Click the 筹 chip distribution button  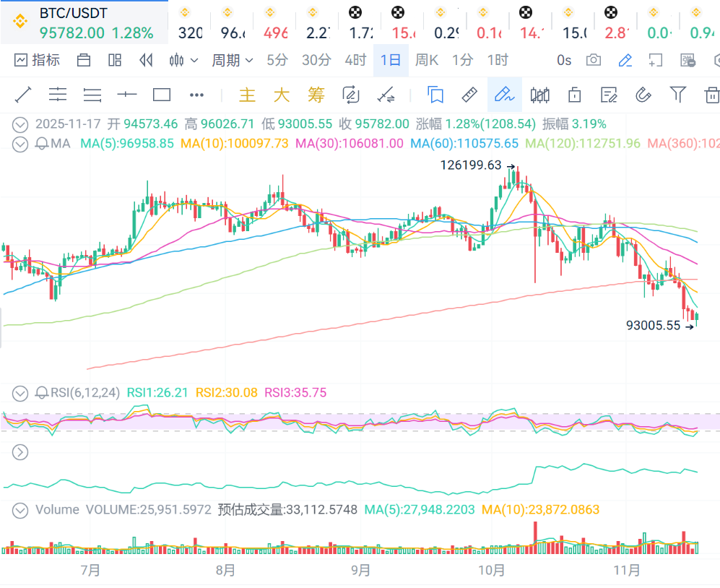(316, 95)
